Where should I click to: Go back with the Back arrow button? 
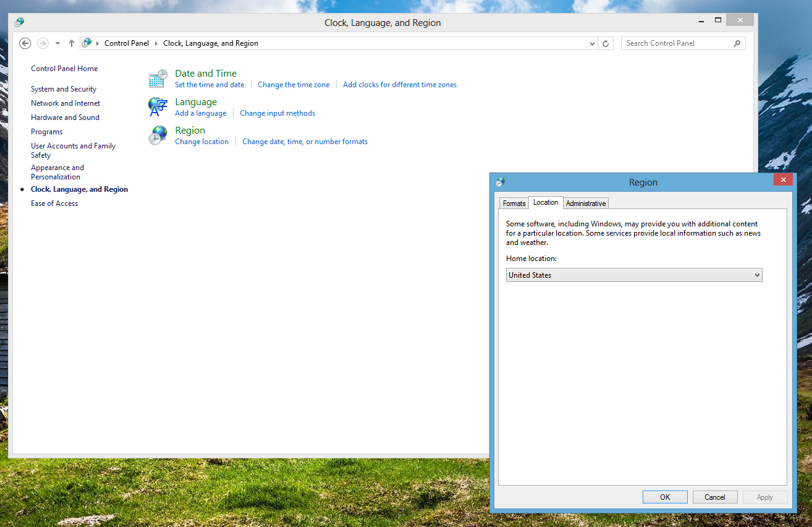tap(25, 43)
